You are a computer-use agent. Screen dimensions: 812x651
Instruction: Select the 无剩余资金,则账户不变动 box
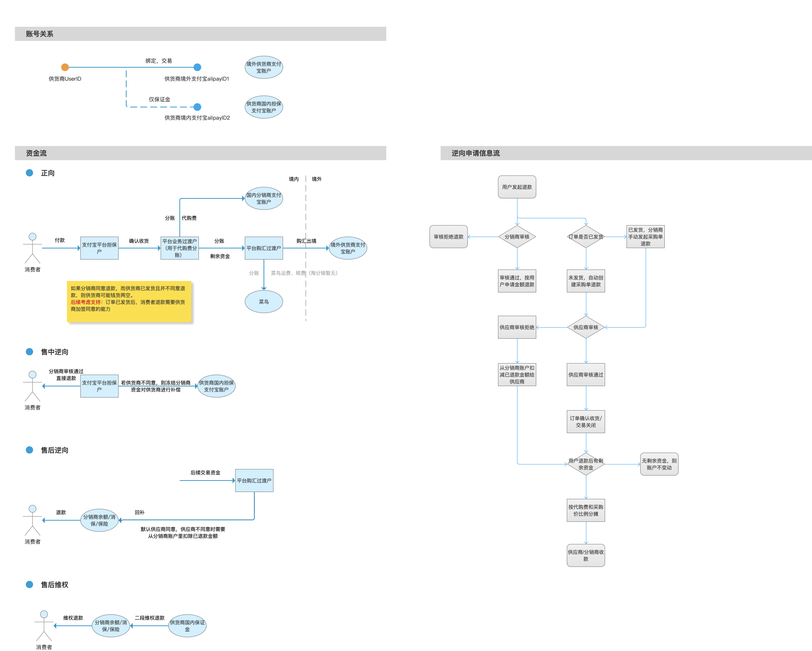point(659,464)
